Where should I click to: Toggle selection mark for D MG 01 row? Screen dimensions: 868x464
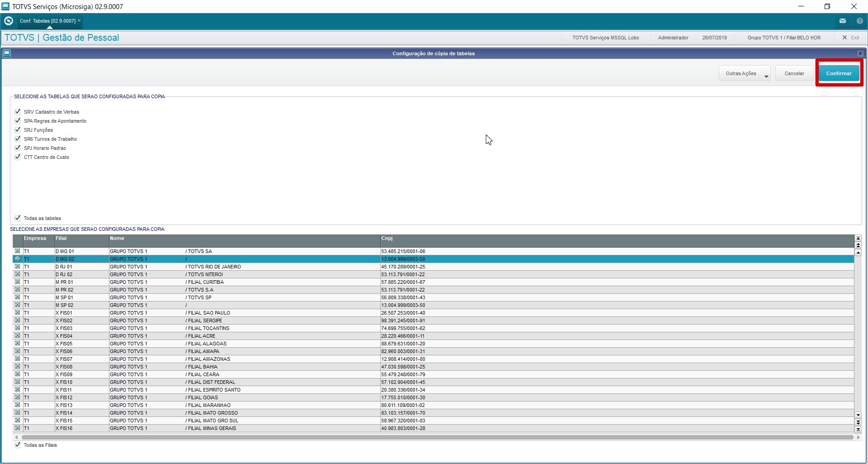(17, 251)
